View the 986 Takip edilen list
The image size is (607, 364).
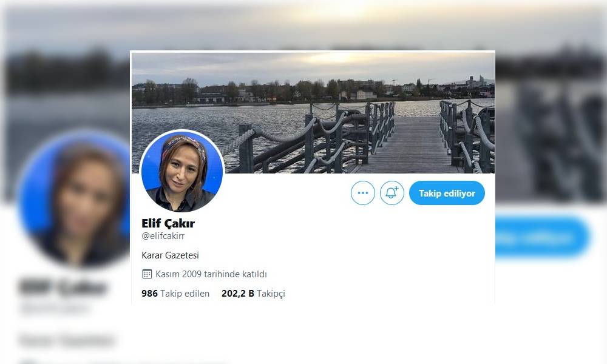[175, 294]
